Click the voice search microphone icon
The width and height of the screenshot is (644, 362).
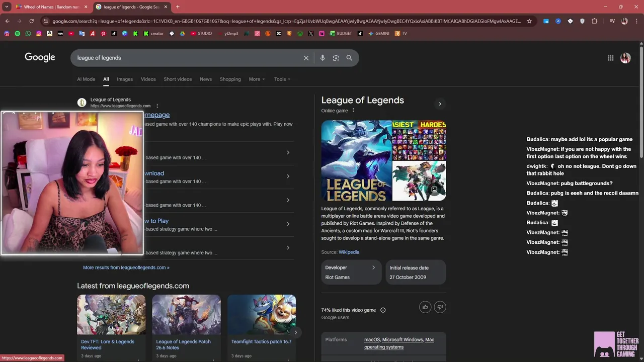pos(323,58)
